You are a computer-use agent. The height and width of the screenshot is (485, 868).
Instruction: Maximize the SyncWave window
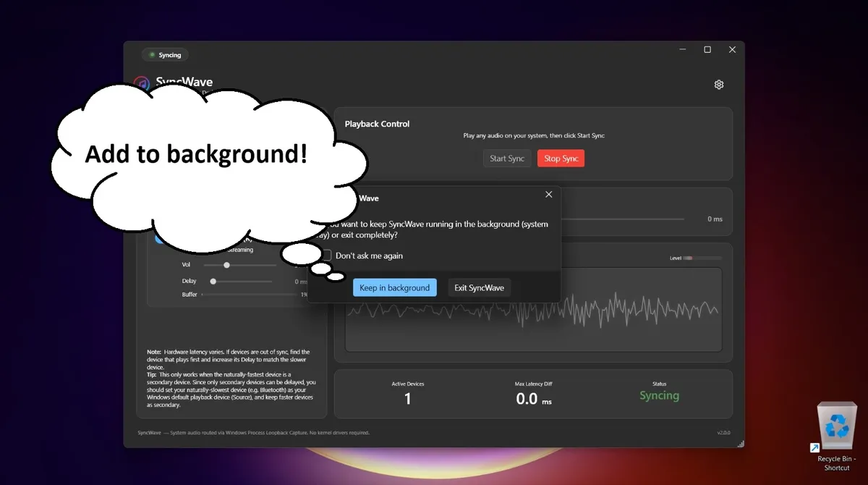click(x=707, y=49)
